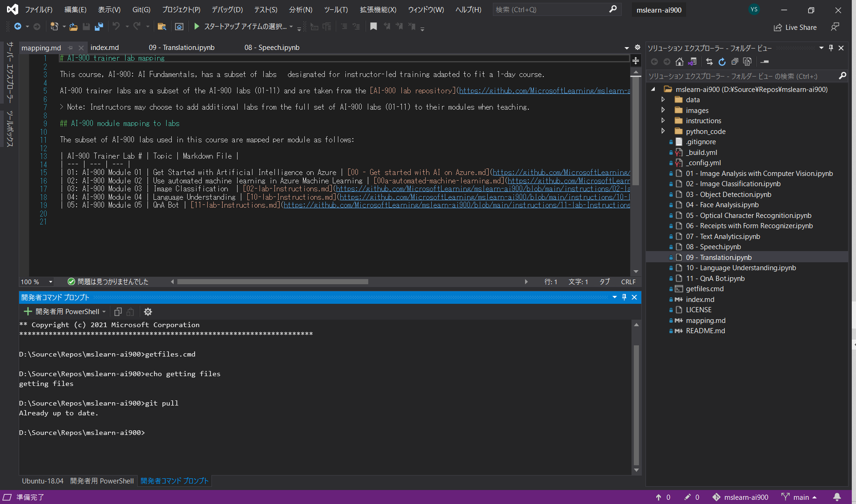Collapse all items in Solution Explorer

735,62
